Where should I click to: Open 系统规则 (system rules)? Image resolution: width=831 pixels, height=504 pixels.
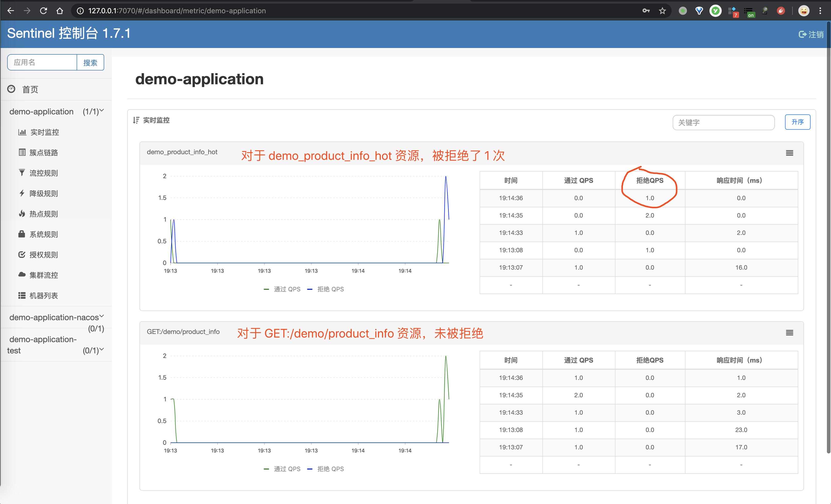coord(43,234)
